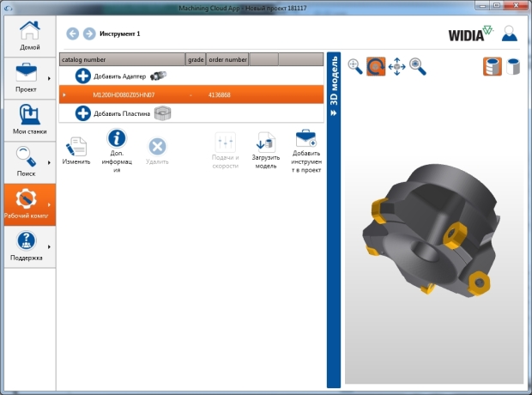This screenshot has height=395, width=532.
Task: Click the 3D milling cutter model
Action: point(431,231)
